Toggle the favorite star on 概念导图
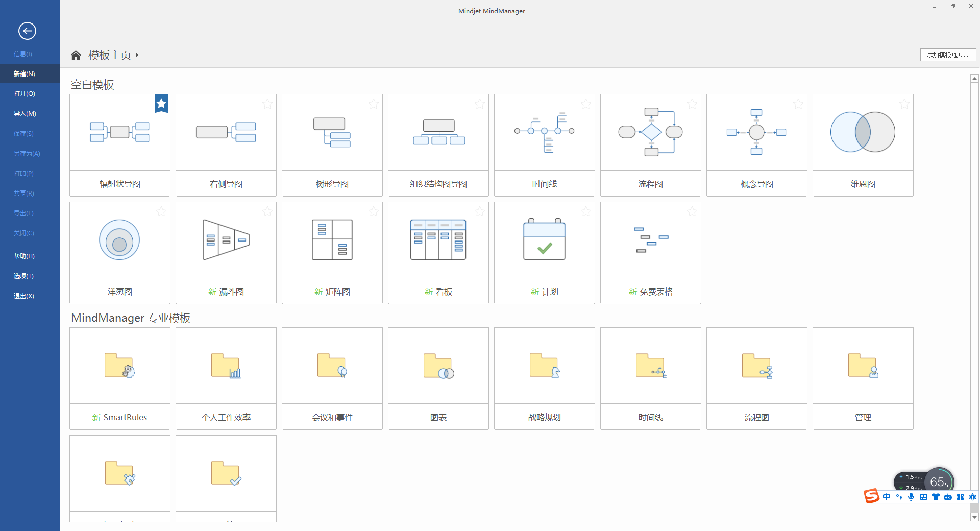980x531 pixels. 798,104
